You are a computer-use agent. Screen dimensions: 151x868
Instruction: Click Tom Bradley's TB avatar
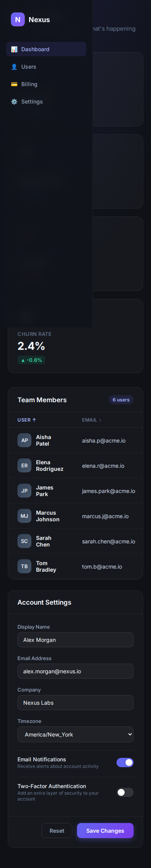coord(24,566)
